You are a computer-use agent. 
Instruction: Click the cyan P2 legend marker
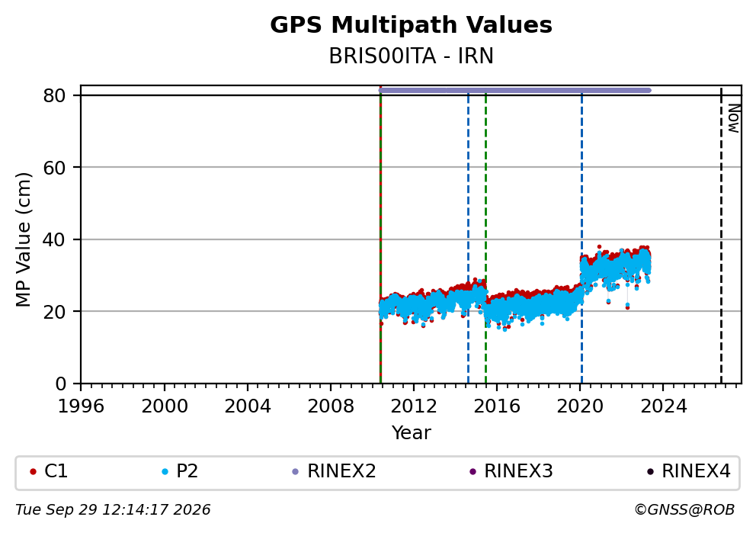[x=165, y=472]
